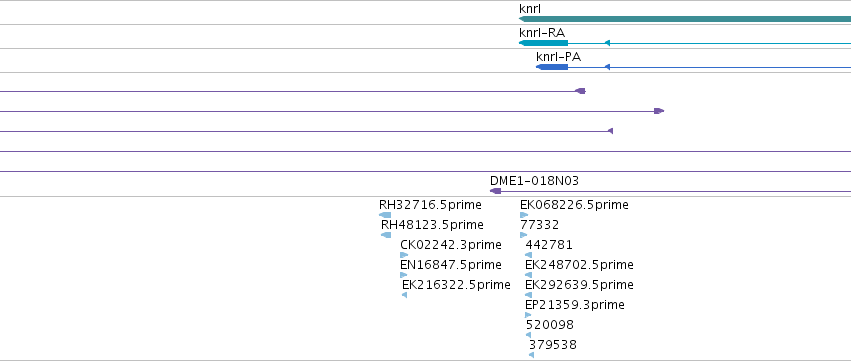Click the knrl-PA label

point(558,57)
